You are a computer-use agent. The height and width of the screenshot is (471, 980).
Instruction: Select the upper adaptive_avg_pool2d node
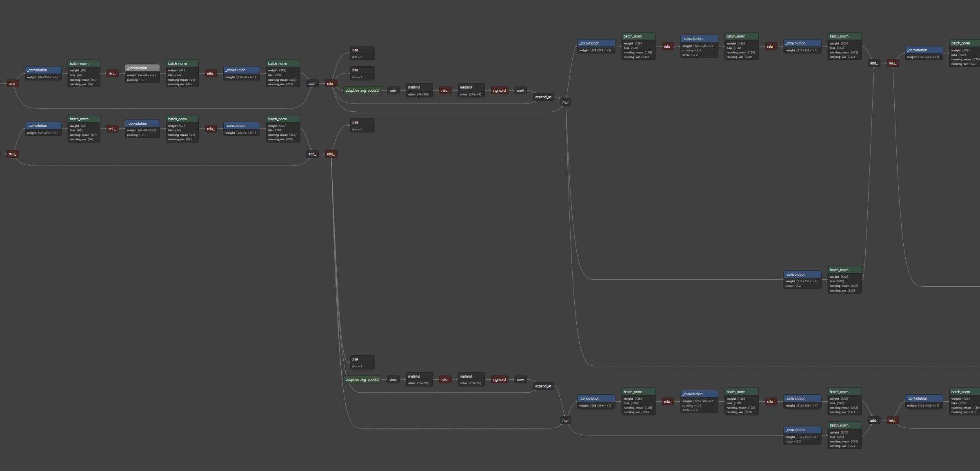pos(362,91)
